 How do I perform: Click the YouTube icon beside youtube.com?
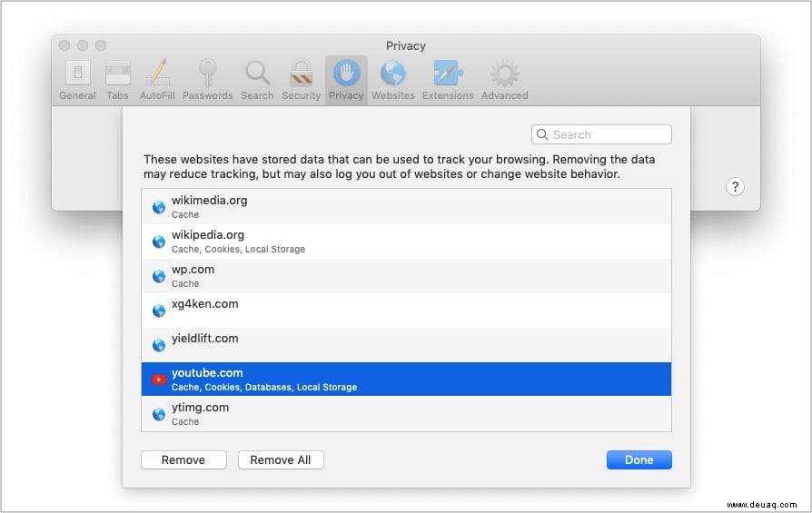pyautogui.click(x=158, y=380)
